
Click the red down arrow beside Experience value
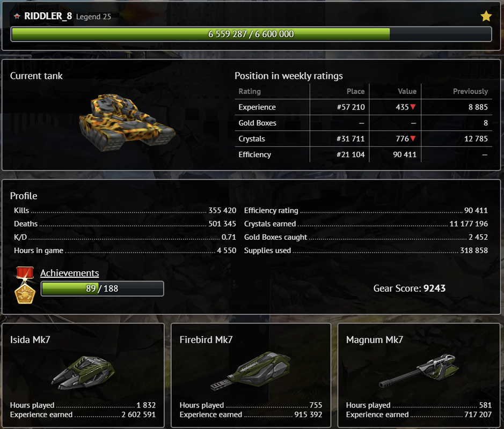pyautogui.click(x=413, y=107)
